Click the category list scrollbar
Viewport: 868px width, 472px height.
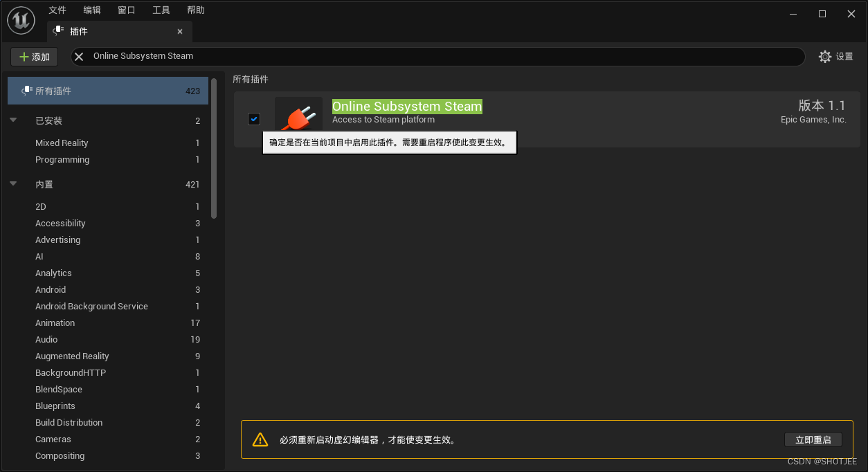pyautogui.click(x=214, y=148)
